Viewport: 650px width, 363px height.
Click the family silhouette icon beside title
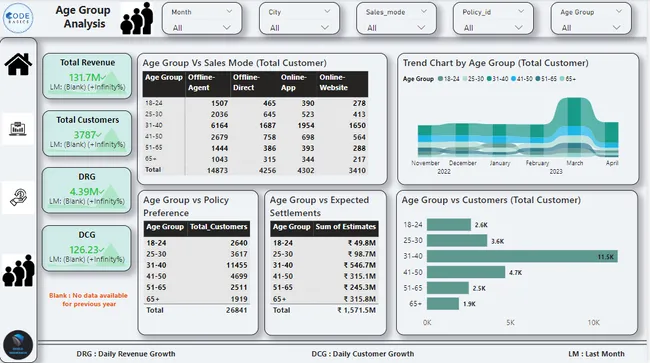click(137, 18)
